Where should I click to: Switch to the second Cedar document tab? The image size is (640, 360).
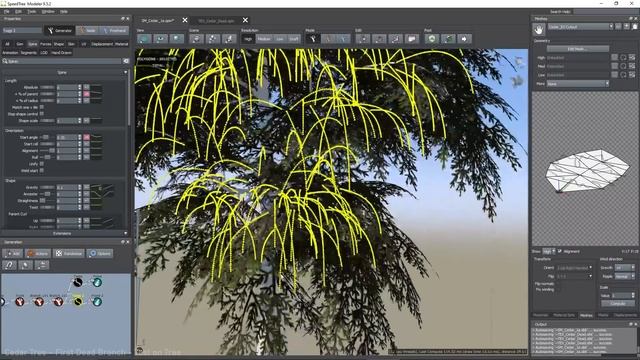coord(216,20)
